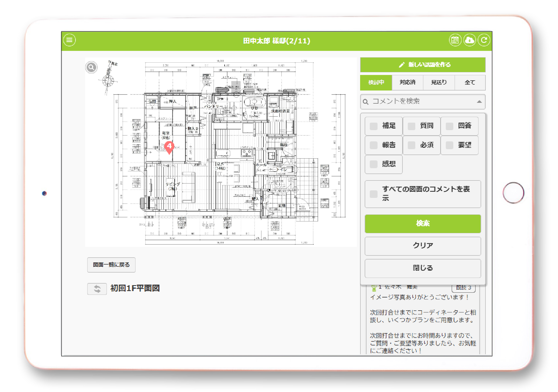Viewport: 558px width, 392px height.
Task: Select the red comment pin number 4
Action: tap(169, 147)
